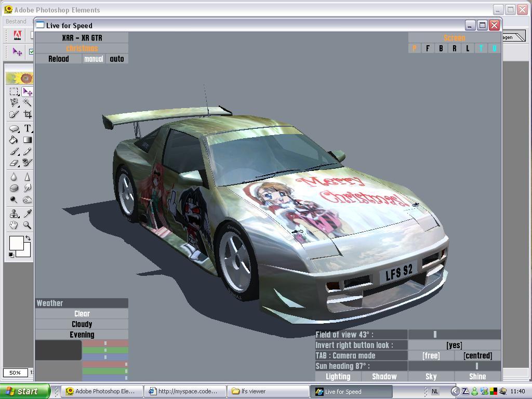
Task: Set weather to Cloudy
Action: [x=82, y=324]
